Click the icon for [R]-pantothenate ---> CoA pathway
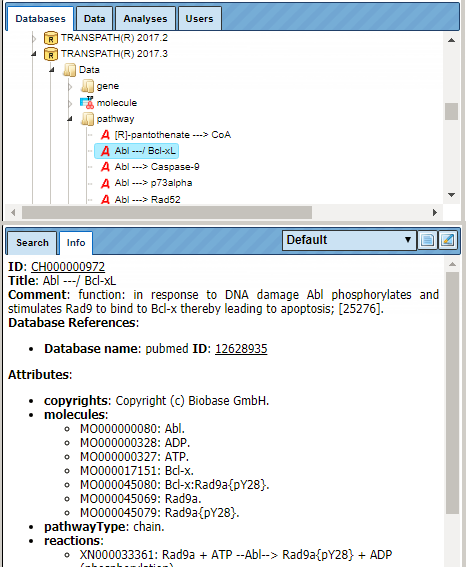 [x=105, y=135]
